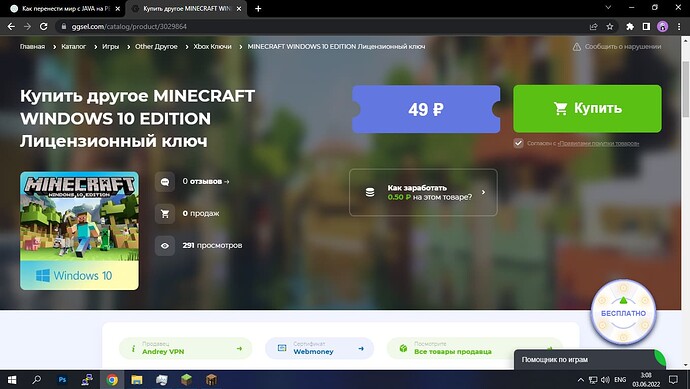Spin the БЕСПЛАТНО wheel widget
The height and width of the screenshot is (389, 690).
click(623, 313)
